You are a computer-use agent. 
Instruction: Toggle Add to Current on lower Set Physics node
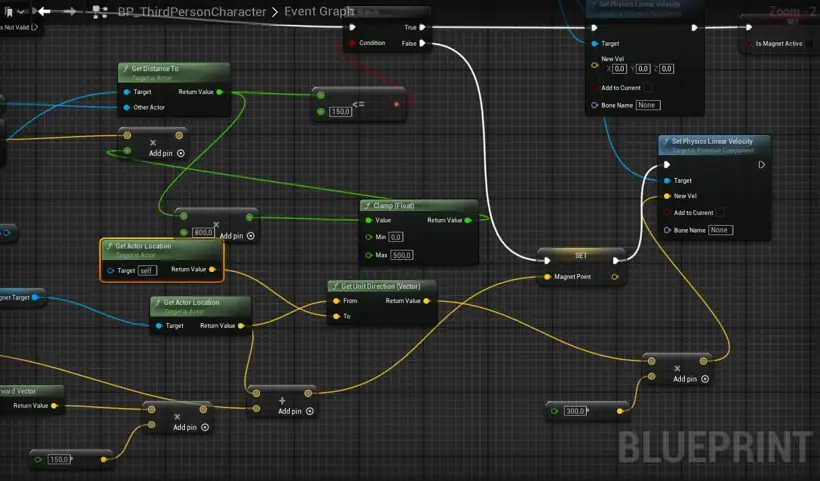click(720, 212)
